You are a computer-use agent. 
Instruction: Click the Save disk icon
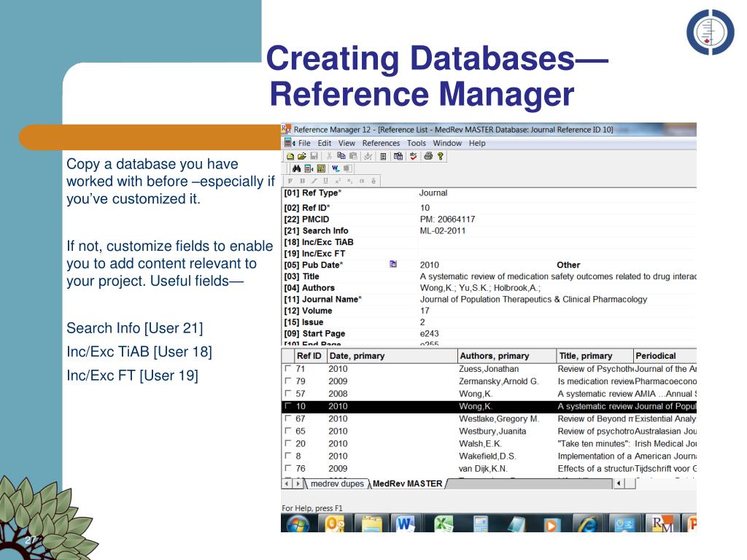[314, 156]
